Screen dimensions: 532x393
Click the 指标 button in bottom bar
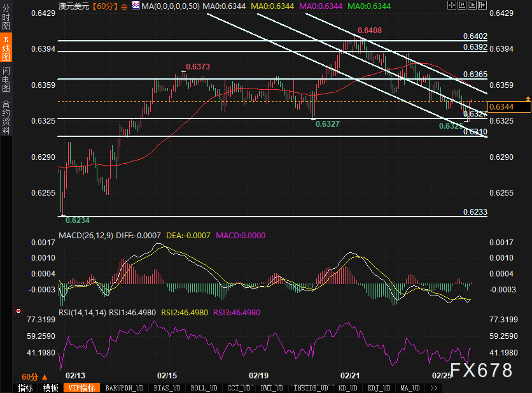click(x=25, y=388)
